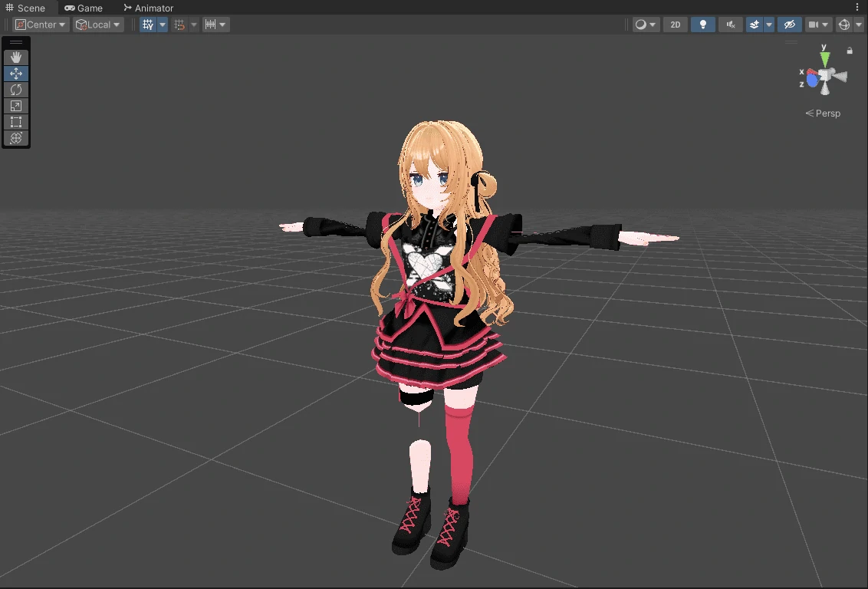
Task: Expand the draw mode shading dropdown
Action: pos(646,25)
